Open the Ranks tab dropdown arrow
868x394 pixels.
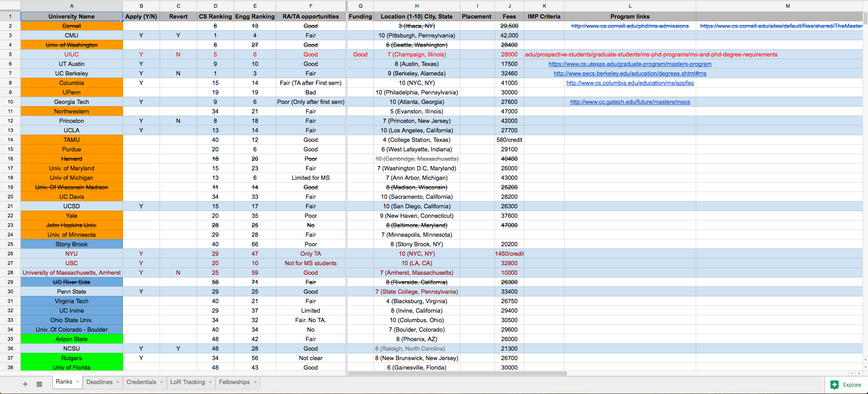[78, 382]
